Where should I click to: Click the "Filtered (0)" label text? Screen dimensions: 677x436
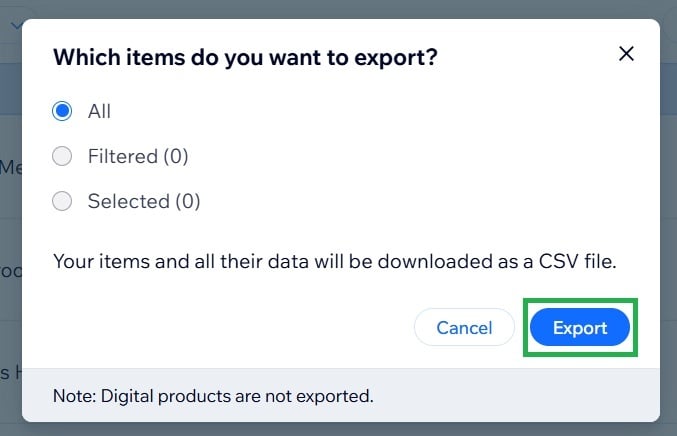pos(138,156)
